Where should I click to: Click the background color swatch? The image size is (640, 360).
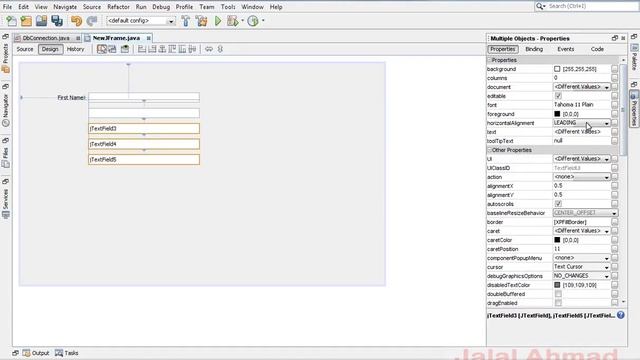click(x=557, y=69)
